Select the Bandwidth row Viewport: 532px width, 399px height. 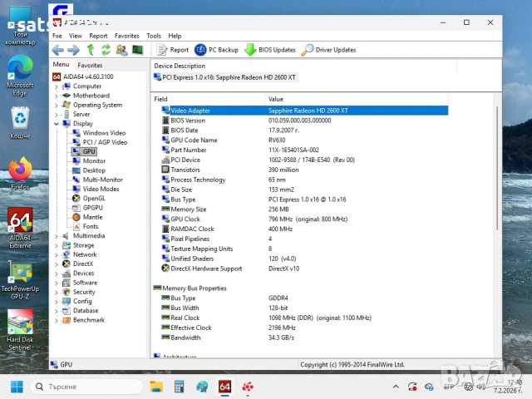pyautogui.click(x=304, y=337)
